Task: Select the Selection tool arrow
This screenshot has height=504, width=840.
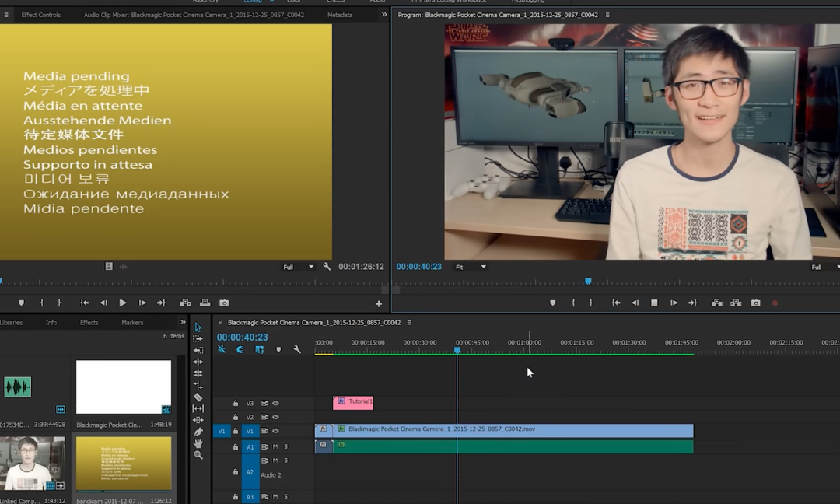Action: tap(198, 327)
